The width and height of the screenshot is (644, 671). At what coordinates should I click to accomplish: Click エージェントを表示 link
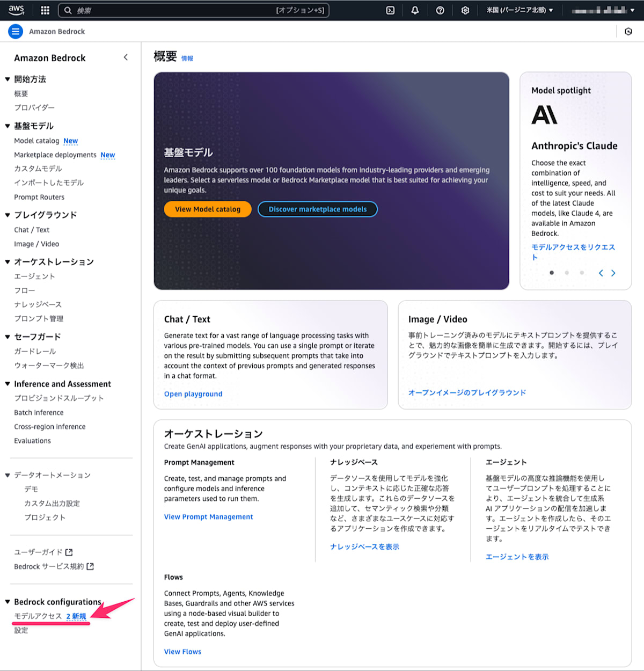(x=517, y=557)
